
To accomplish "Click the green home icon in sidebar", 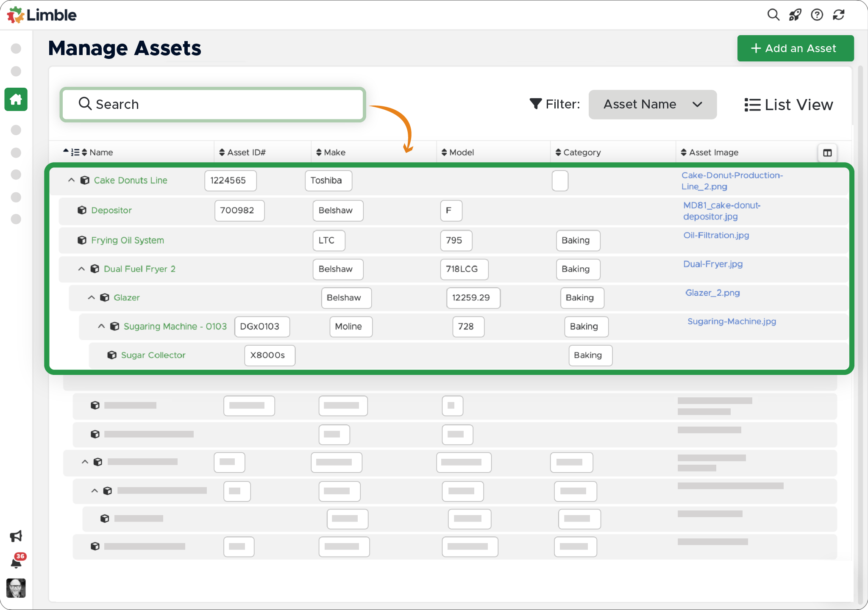I will point(16,100).
